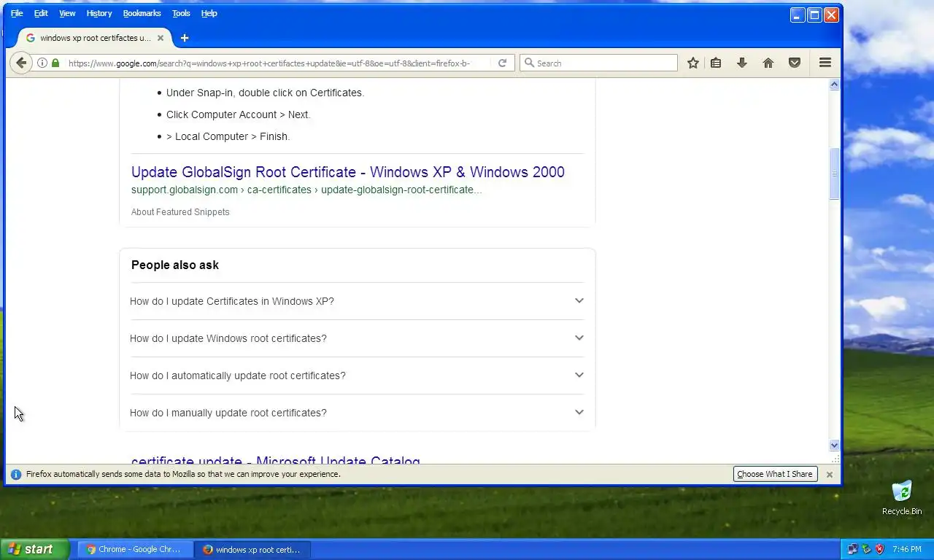Open the Help menu

[209, 13]
